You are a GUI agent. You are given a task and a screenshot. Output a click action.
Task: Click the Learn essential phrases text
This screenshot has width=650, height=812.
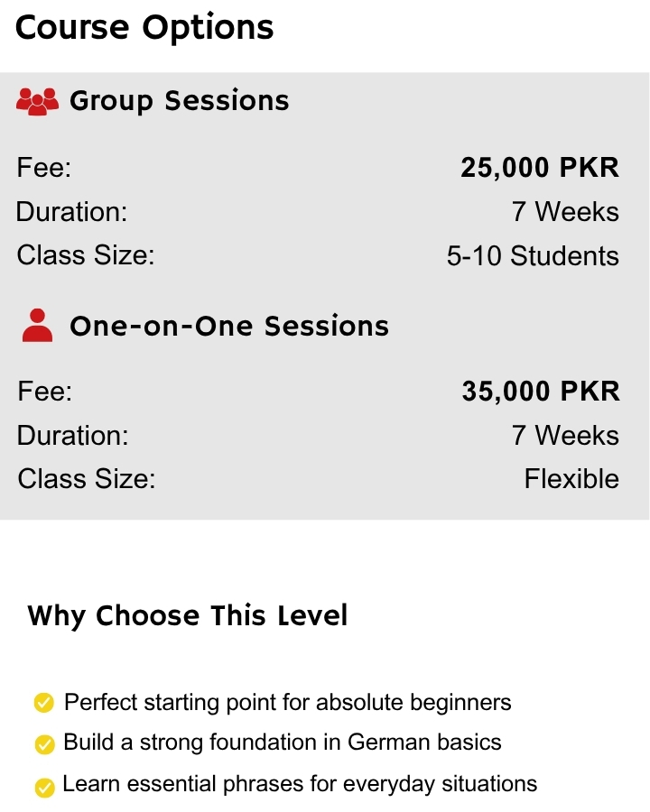tap(300, 784)
